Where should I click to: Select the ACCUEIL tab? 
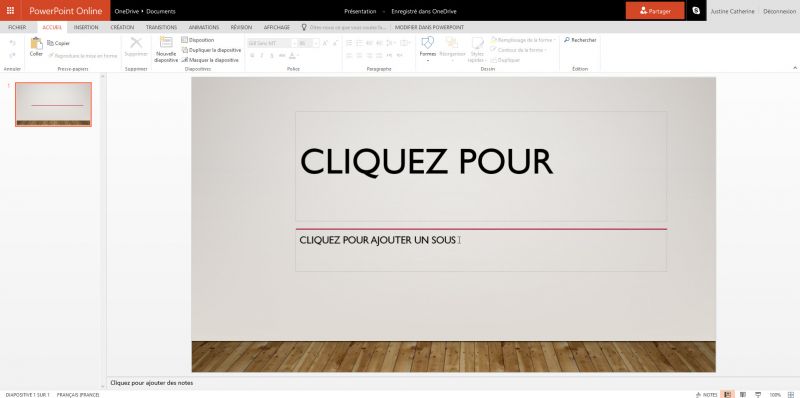(52, 28)
